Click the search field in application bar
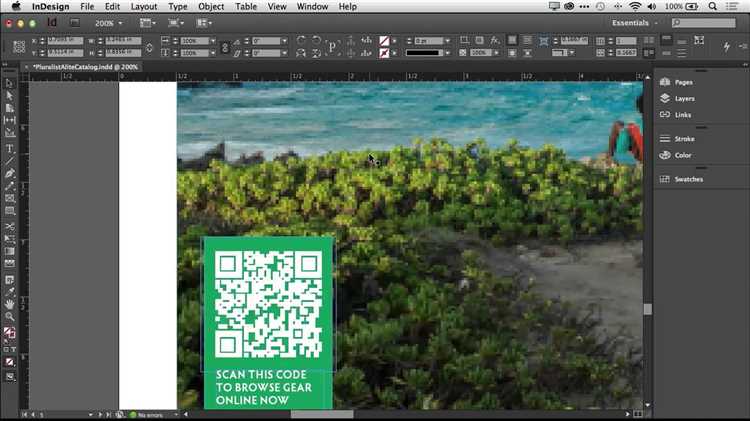The height and width of the screenshot is (421, 750). [704, 22]
